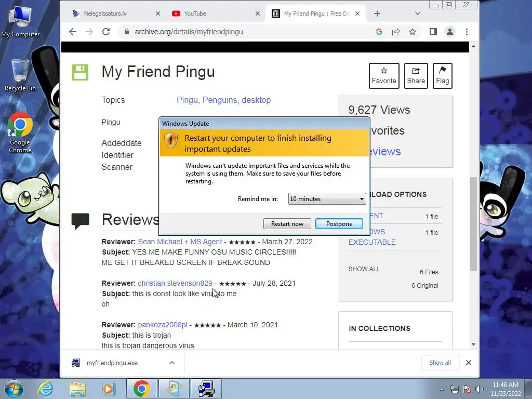
Task: Open reviewer Sean Michael + MS Agent profile
Action: click(x=180, y=242)
